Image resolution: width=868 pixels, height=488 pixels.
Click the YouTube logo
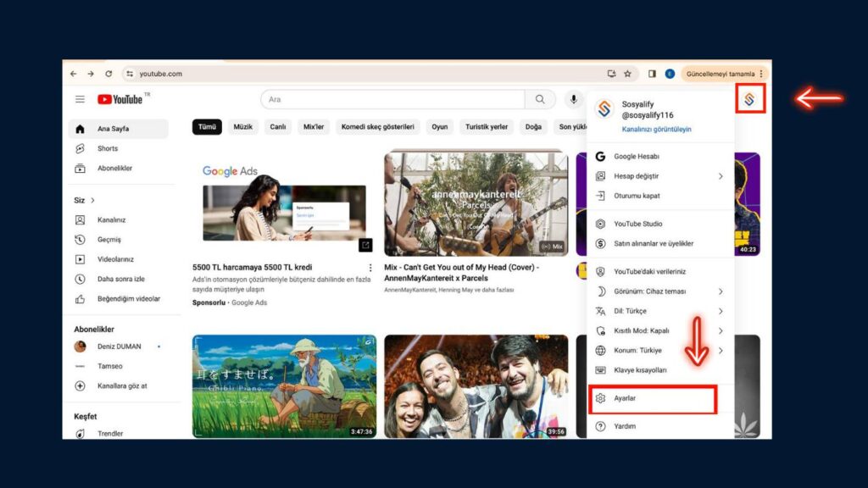coord(120,99)
